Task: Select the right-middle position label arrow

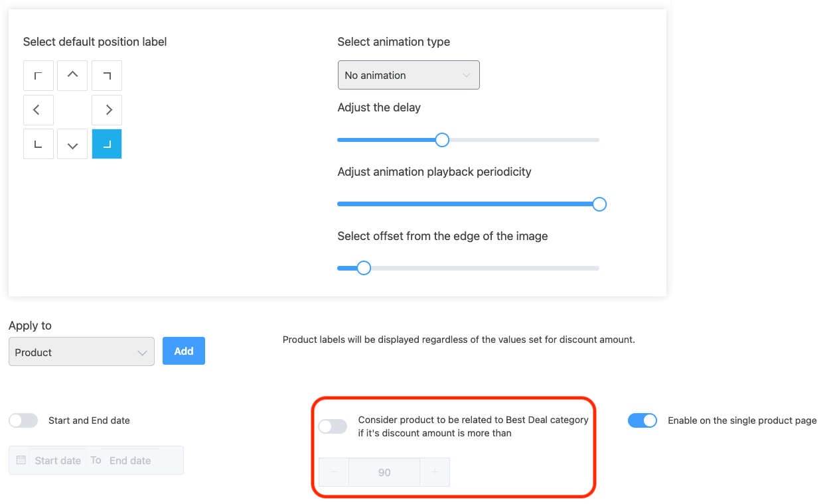Action: (x=106, y=109)
